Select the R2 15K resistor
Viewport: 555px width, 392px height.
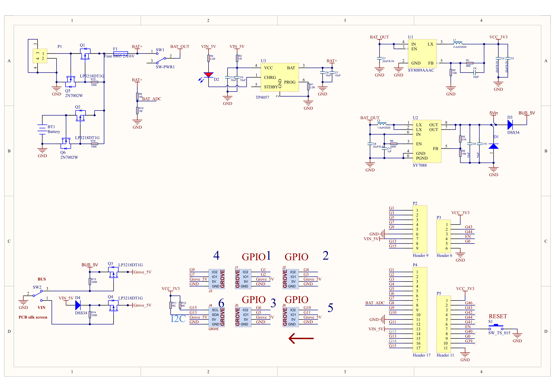pos(451,72)
